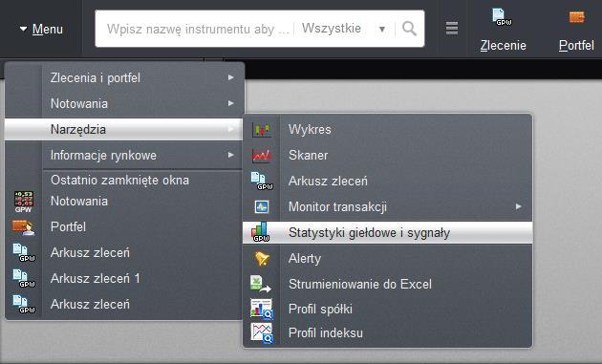Click the Profil spółki chart magnifier icon
The height and width of the screenshot is (364, 602).
[262, 309]
